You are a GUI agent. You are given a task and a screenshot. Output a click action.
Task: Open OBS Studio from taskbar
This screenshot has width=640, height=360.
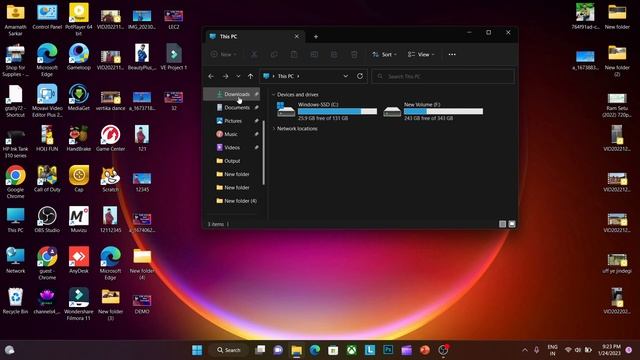443,350
